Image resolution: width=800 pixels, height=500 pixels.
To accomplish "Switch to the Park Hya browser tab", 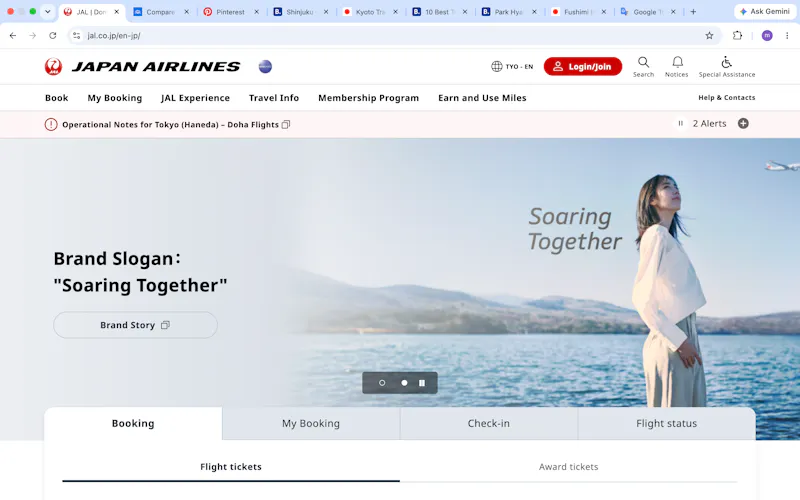I will [509, 12].
